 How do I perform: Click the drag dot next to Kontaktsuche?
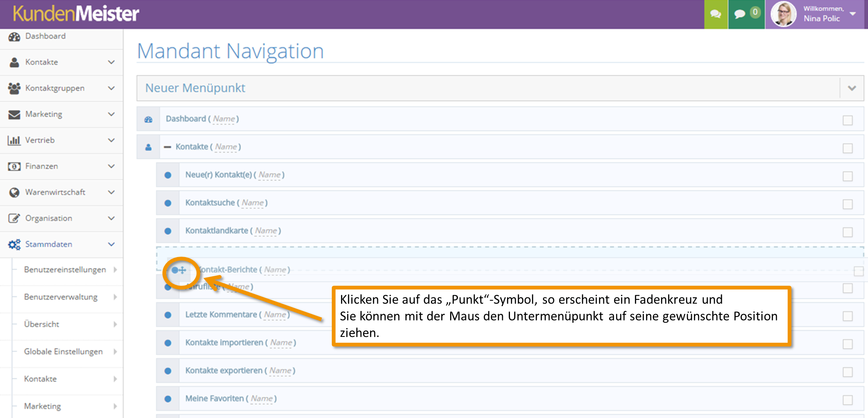click(168, 203)
